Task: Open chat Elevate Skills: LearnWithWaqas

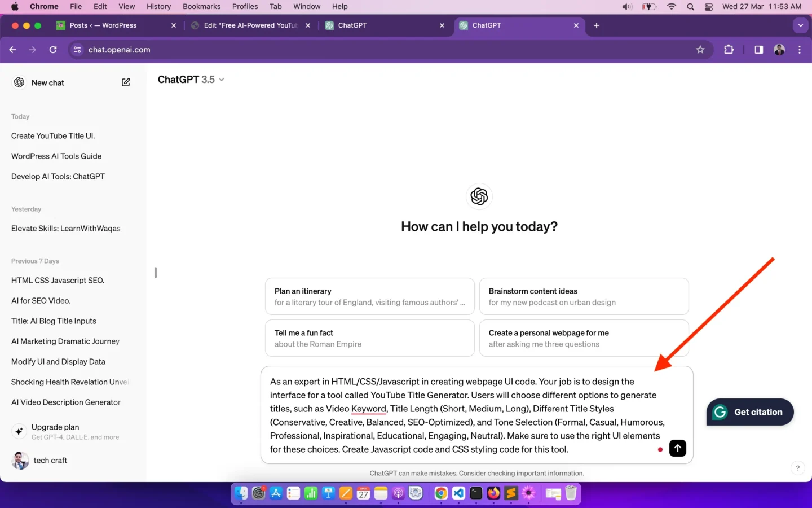Action: tap(66, 229)
